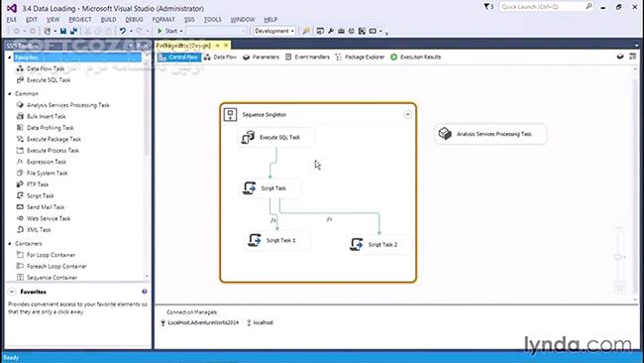The image size is (644, 363).
Task: Click the Save toolbar icon
Action: tap(63, 31)
